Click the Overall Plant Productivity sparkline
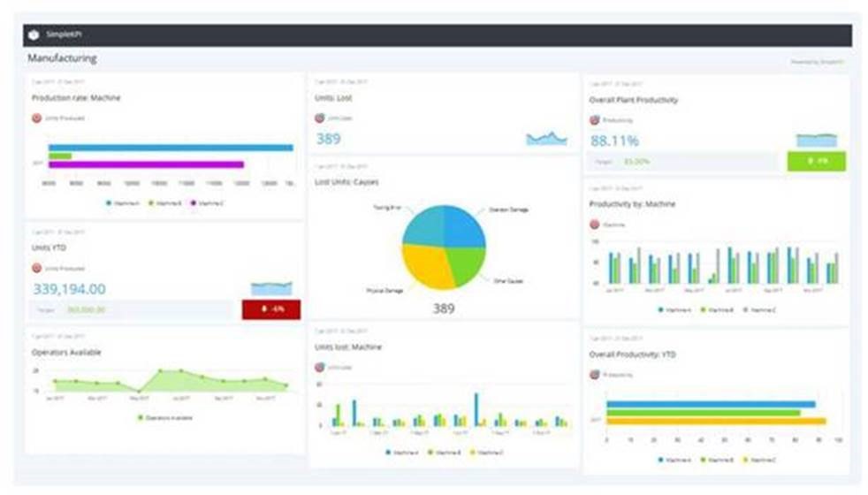 coord(816,140)
